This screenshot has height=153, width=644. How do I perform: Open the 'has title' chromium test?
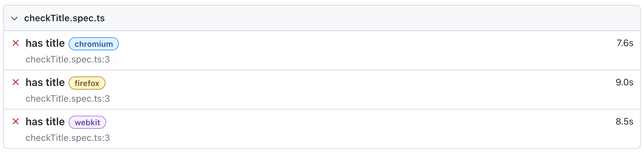click(45, 43)
